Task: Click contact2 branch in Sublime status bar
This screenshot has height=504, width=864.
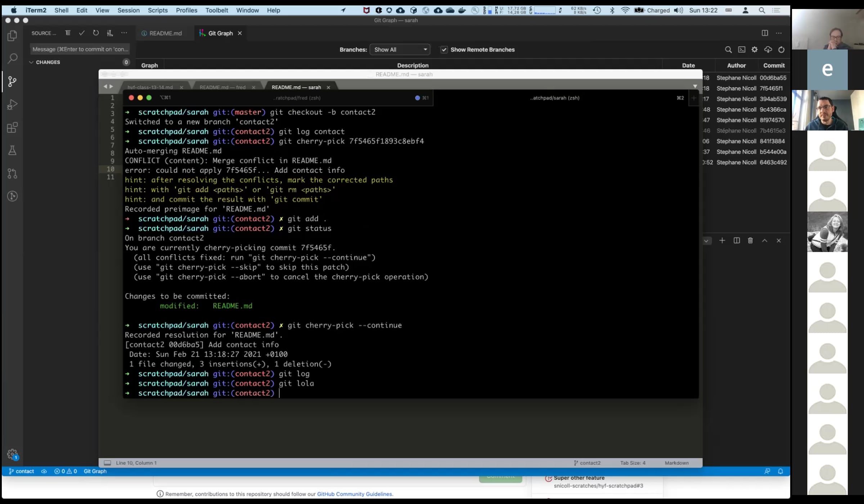Action: pyautogui.click(x=587, y=463)
